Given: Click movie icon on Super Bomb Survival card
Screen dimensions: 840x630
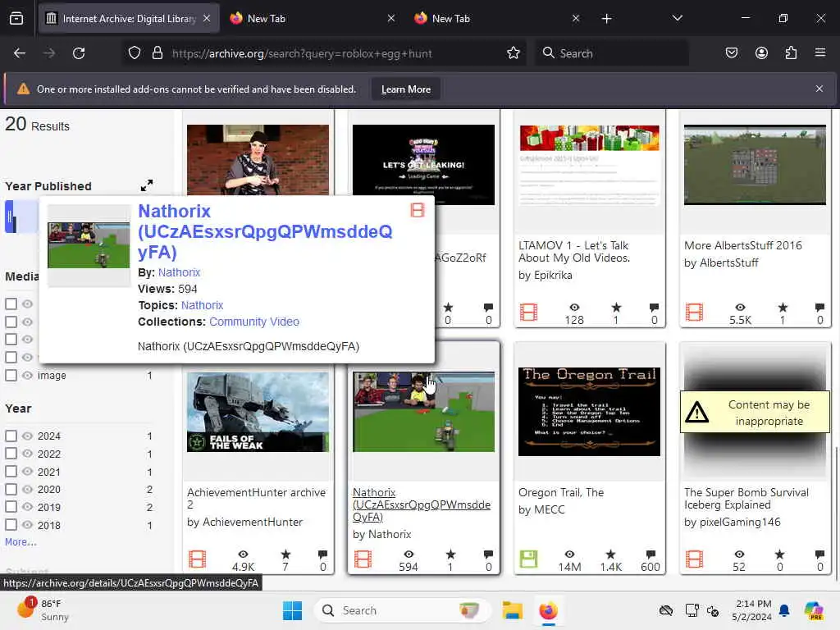Looking at the screenshot, I should pos(694,559).
